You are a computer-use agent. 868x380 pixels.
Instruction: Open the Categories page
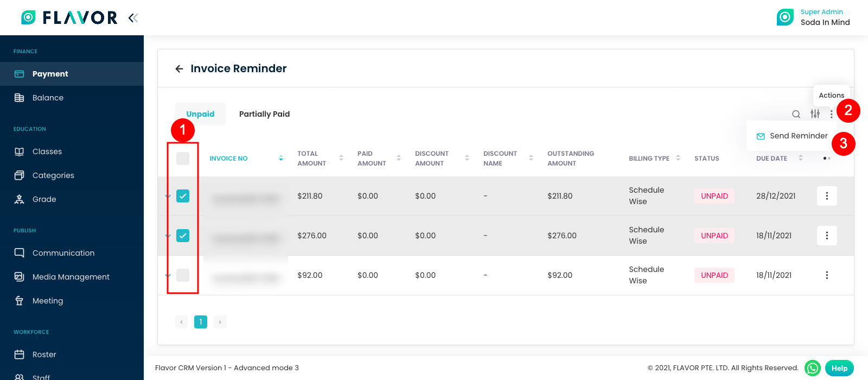point(53,175)
